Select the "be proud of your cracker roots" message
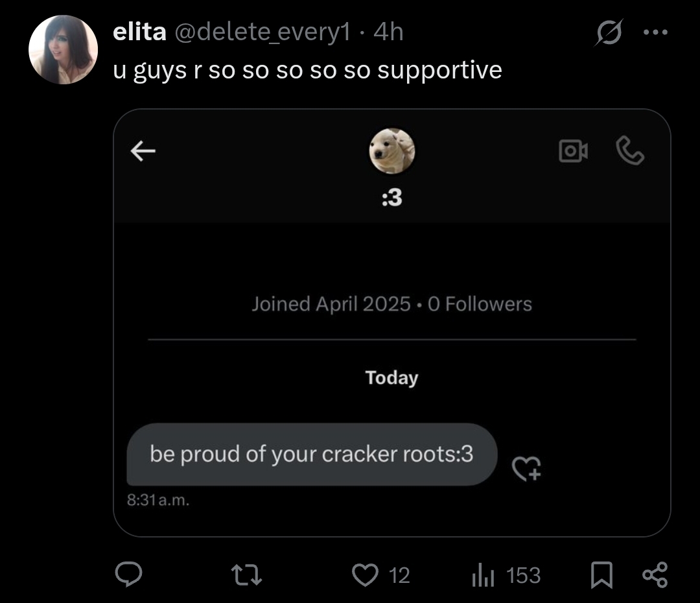 click(x=311, y=454)
